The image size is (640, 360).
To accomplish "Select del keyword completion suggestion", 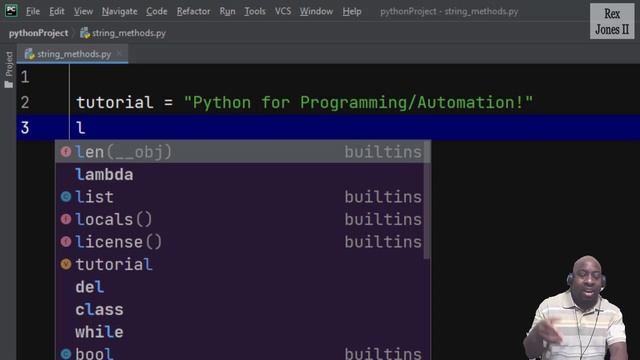I will click(x=242, y=287).
